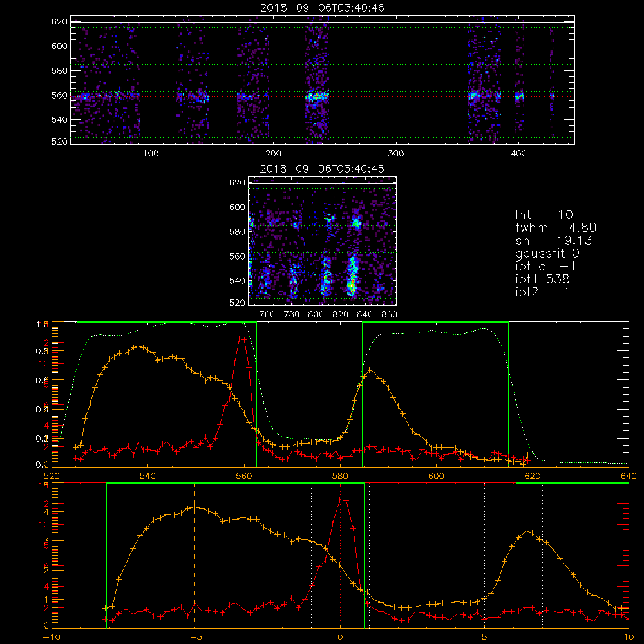644x644 pixels.
Task: Click the 'ipt1 538' parameter line
Action: 542,279
